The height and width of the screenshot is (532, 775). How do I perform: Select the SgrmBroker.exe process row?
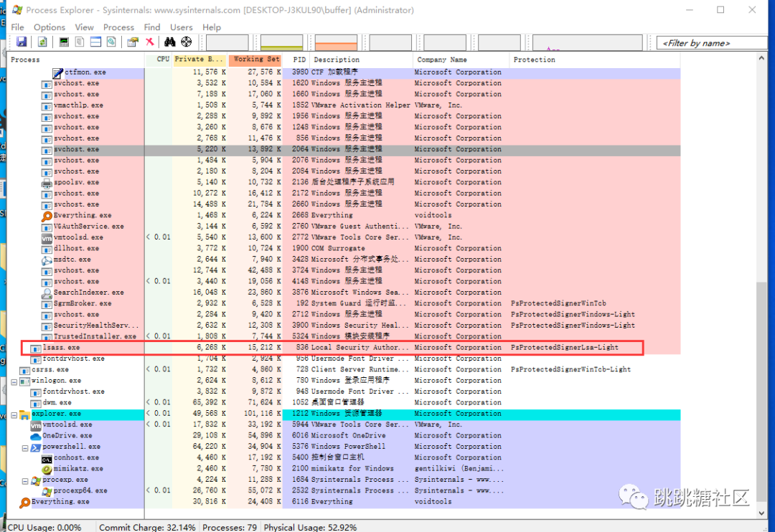coord(344,304)
